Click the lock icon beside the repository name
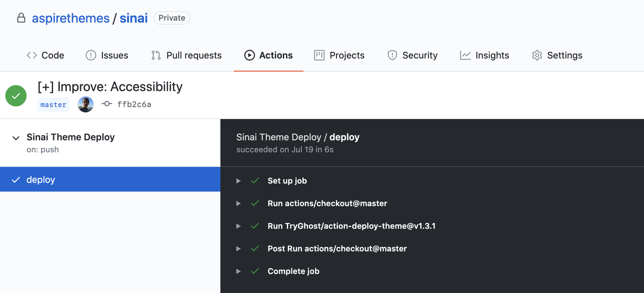644x293 pixels. (21, 18)
